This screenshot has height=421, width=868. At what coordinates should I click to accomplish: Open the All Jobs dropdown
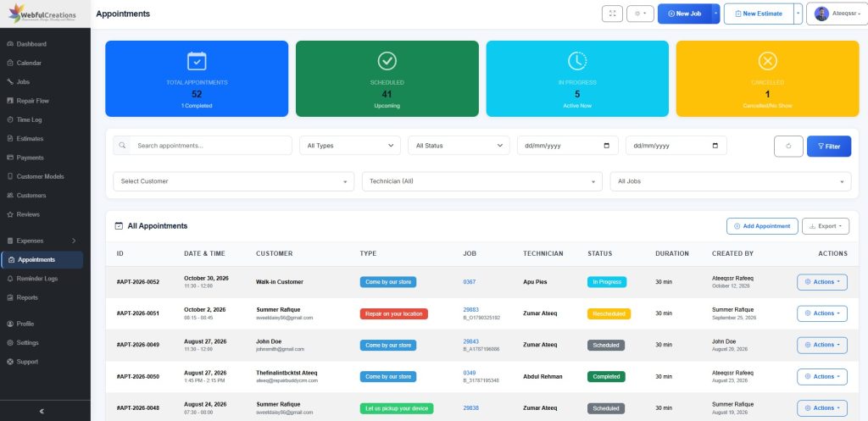click(731, 181)
